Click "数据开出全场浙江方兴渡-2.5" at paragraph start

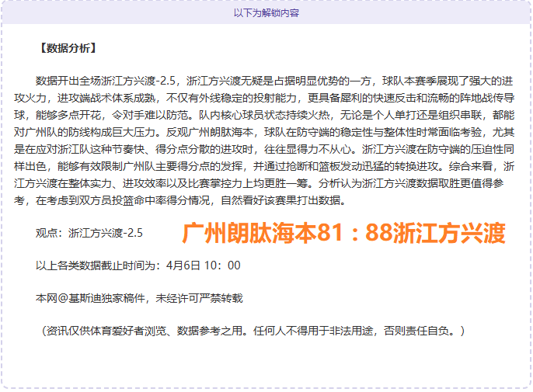pos(108,81)
